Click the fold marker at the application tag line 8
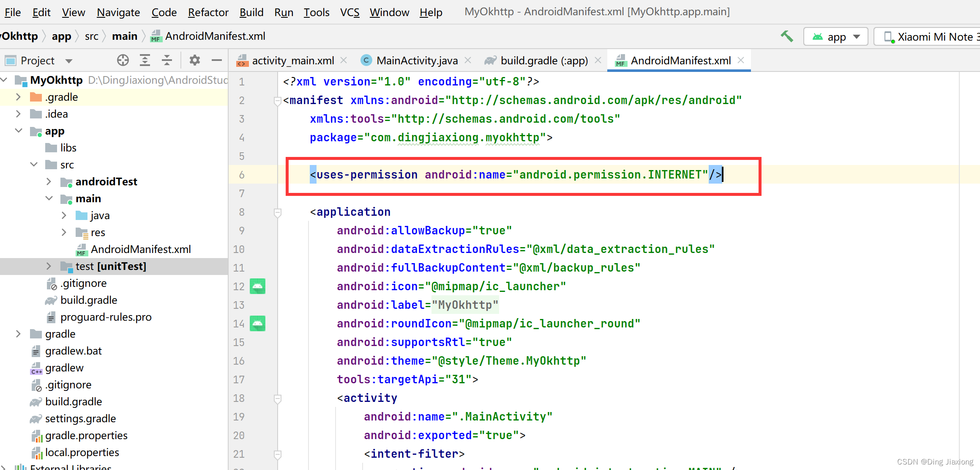 coord(278,212)
